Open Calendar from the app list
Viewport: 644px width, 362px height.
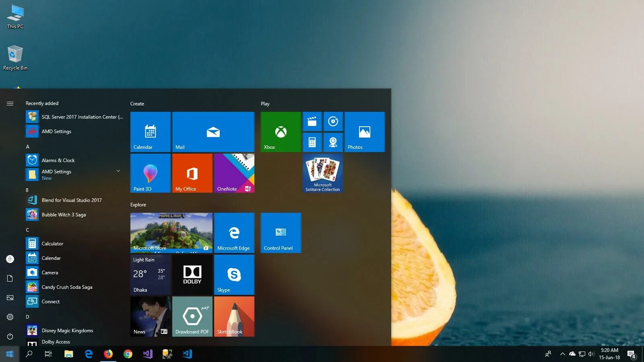click(x=75, y=258)
